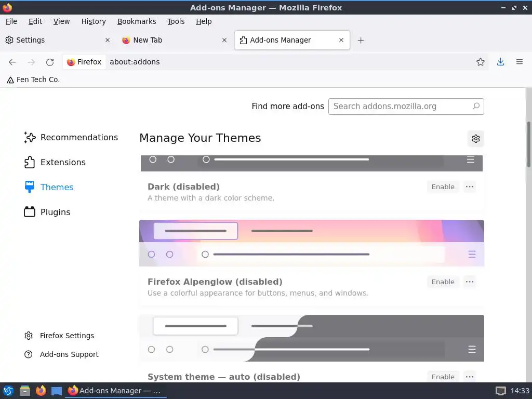Select the Themes category
This screenshot has height=399, width=532.
coord(49,187)
